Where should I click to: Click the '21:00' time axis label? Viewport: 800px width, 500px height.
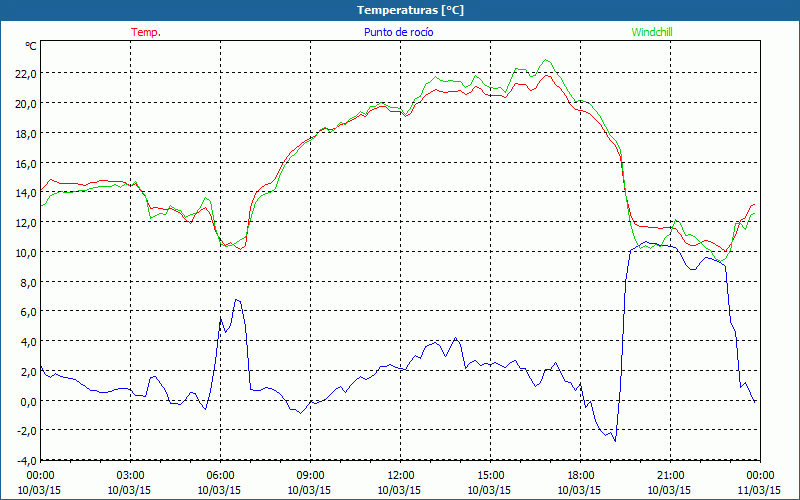tap(670, 476)
